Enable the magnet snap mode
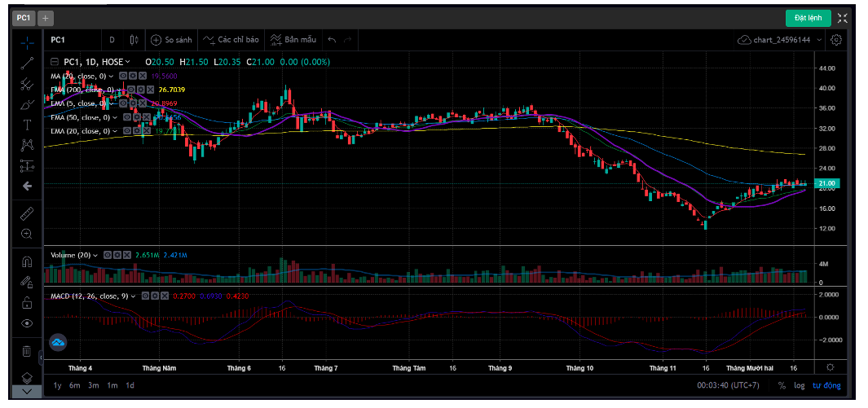The width and height of the screenshot is (868, 408). tap(27, 262)
